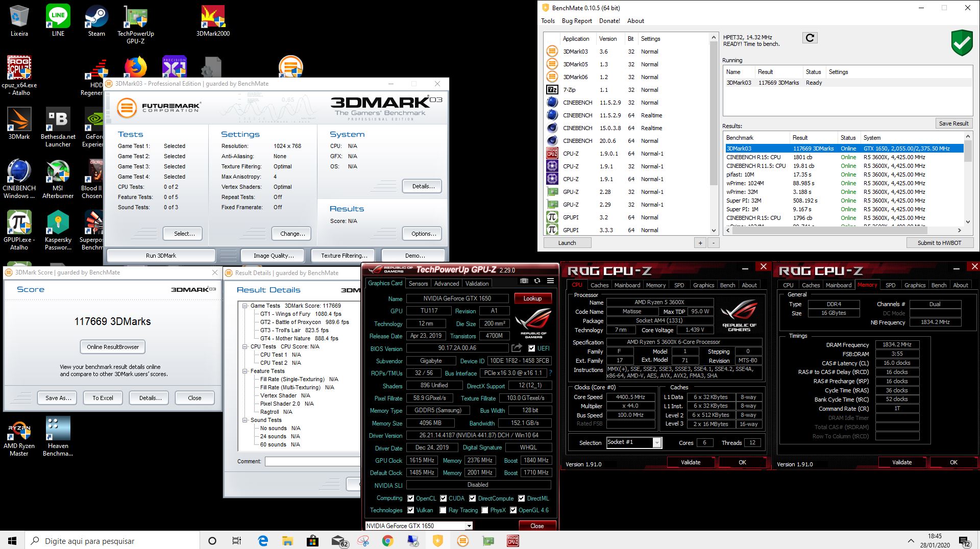Image resolution: width=980 pixels, height=549 pixels.
Task: Collapse CPU Tests tree node
Action: point(245,346)
